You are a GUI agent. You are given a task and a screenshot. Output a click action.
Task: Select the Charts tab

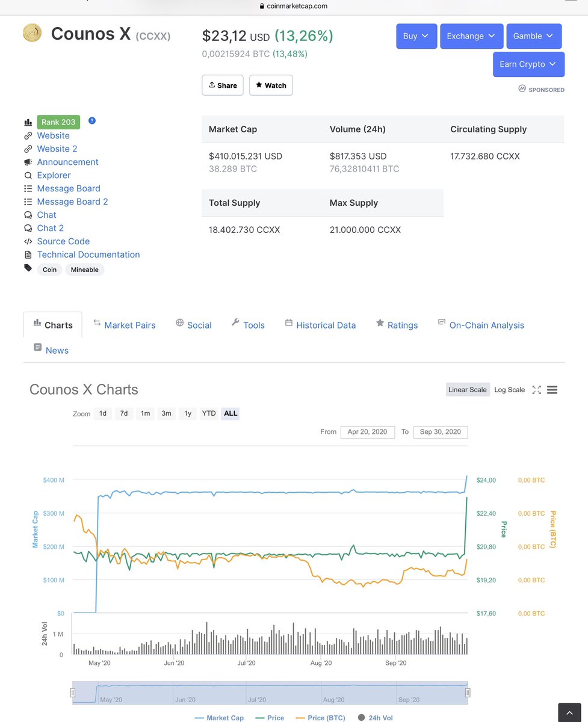53,325
